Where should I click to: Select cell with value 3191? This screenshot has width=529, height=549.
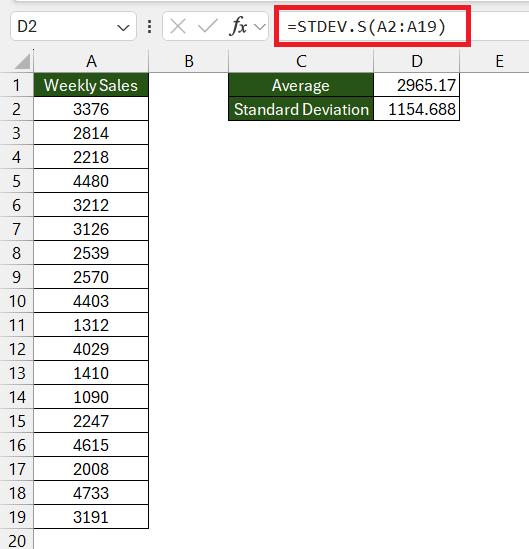[x=91, y=517]
